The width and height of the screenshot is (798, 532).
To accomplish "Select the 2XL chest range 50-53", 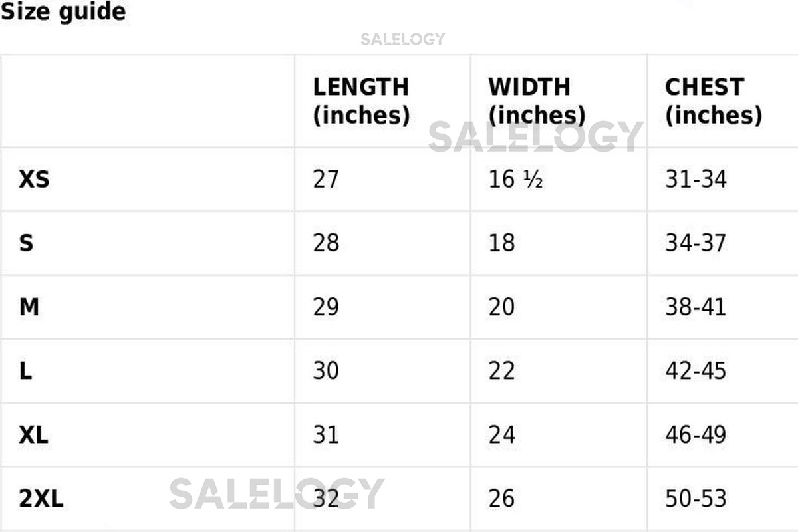I will click(x=696, y=499).
